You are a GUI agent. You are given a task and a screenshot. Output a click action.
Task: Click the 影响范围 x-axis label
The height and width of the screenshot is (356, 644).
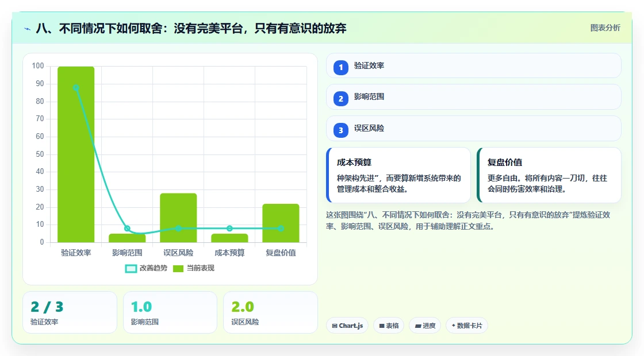coord(127,253)
